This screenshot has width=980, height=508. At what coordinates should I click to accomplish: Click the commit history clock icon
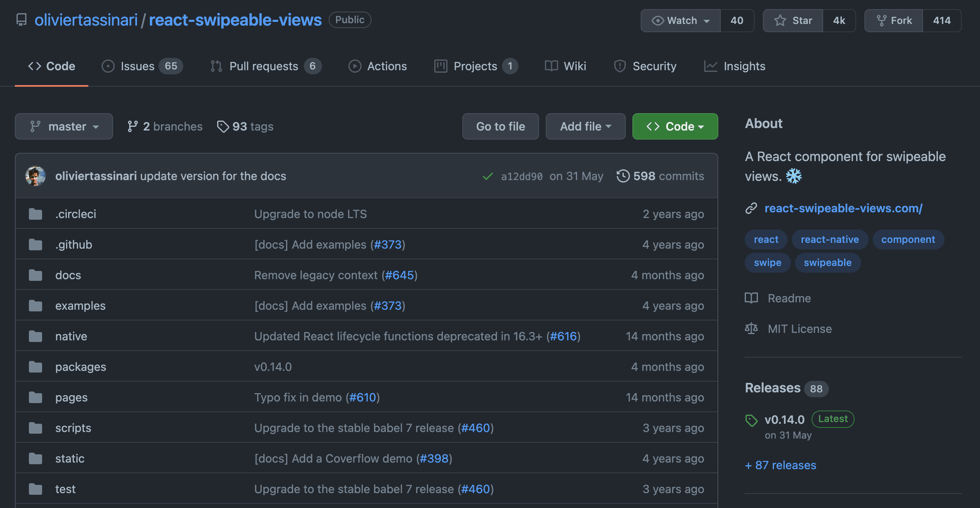point(623,176)
